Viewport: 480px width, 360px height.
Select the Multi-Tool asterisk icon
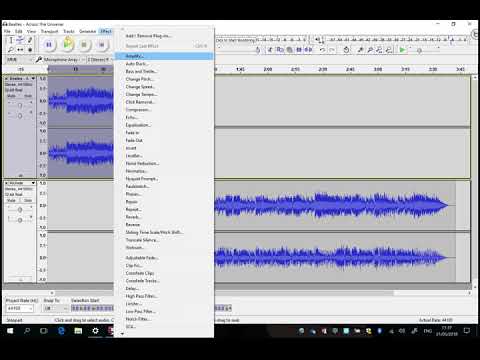tap(30, 49)
